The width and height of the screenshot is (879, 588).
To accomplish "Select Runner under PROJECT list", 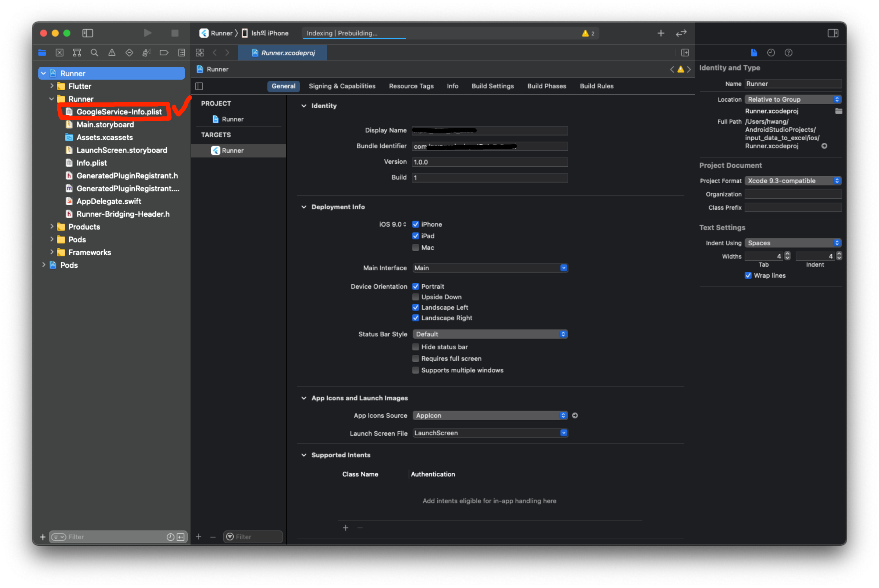I will pyautogui.click(x=232, y=119).
